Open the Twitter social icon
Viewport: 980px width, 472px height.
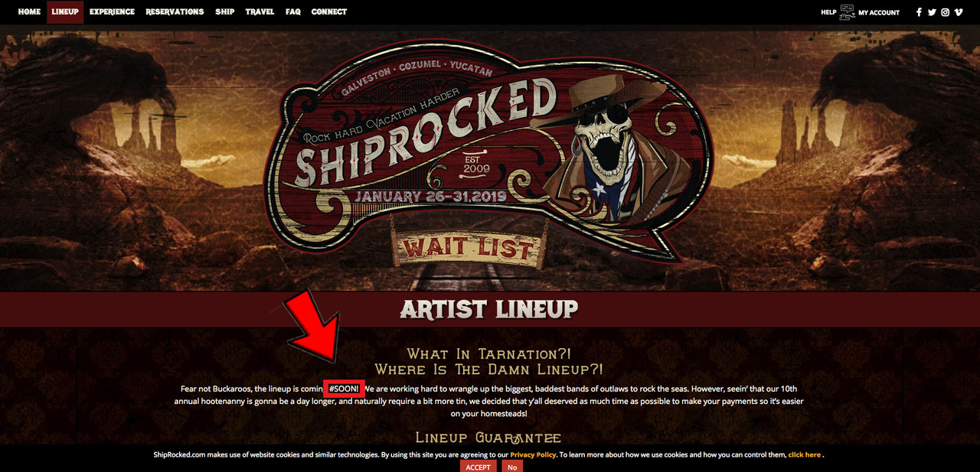(932, 12)
